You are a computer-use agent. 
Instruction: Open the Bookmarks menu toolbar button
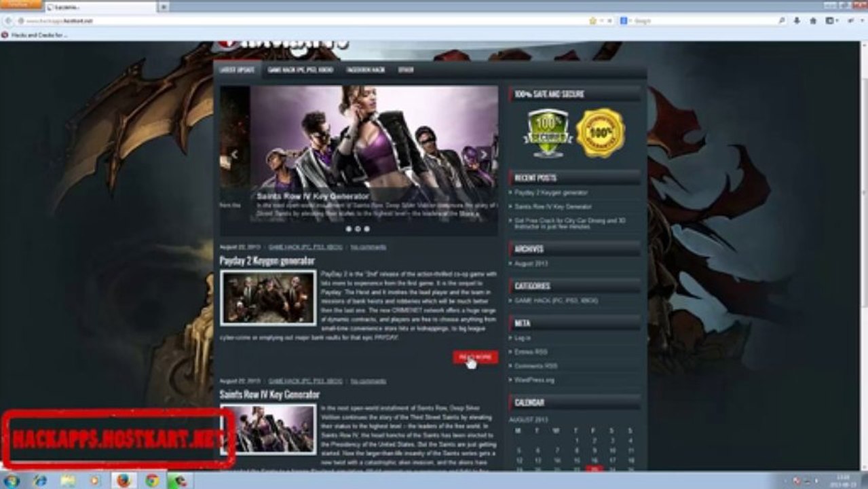(831, 21)
